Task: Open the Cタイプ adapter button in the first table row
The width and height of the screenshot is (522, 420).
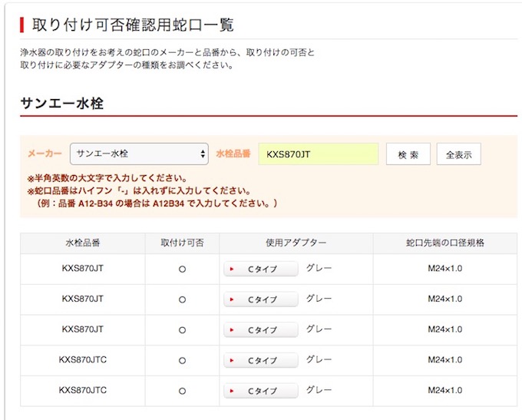Action: tap(261, 269)
